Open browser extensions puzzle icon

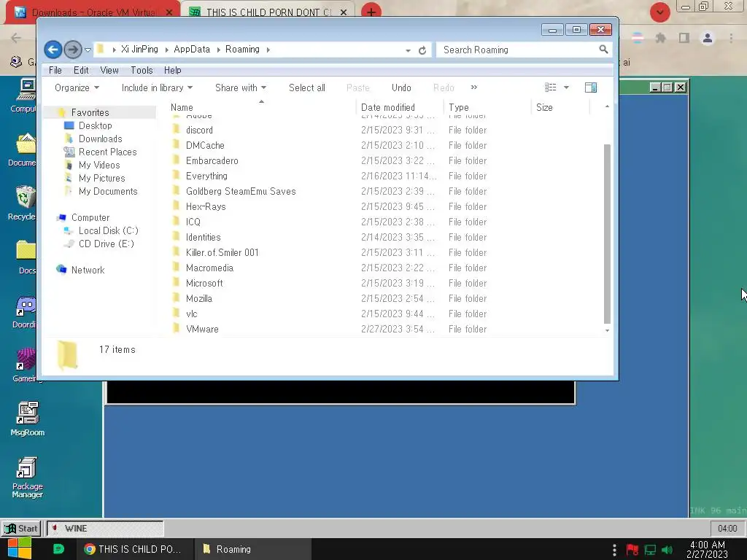coord(661,38)
